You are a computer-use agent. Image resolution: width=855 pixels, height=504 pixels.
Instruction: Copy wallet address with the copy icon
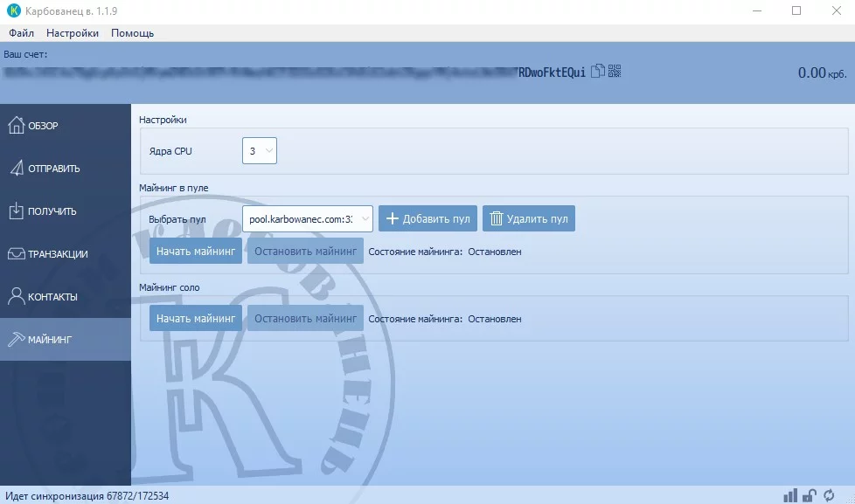(598, 71)
